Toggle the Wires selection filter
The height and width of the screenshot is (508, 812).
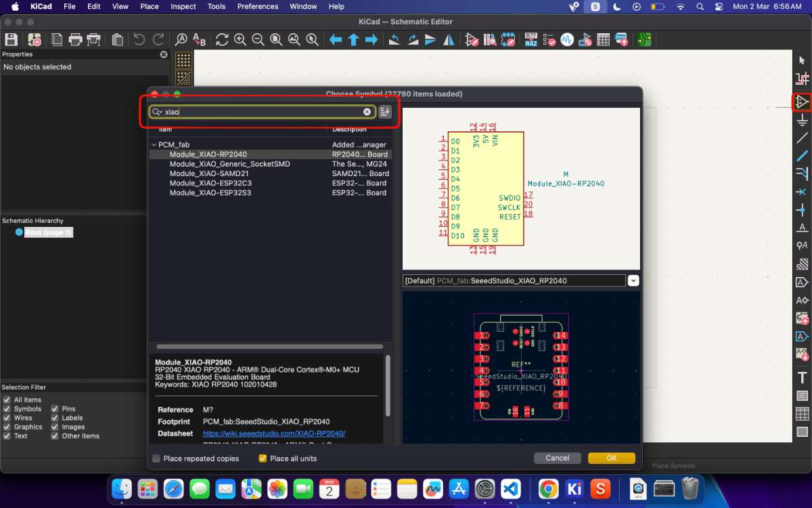click(x=7, y=418)
